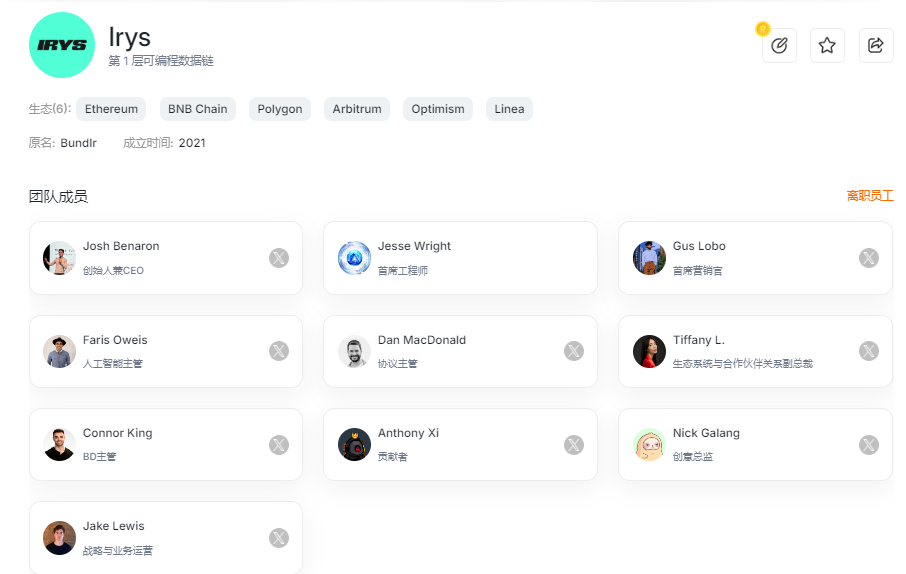
Task: Open Josh Benaron's X profile icon
Action: pyautogui.click(x=279, y=258)
